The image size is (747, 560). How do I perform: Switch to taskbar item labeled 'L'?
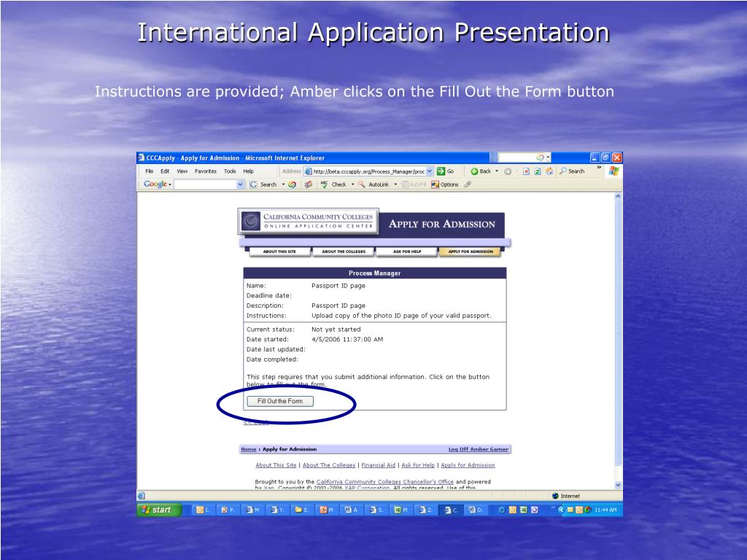203,510
